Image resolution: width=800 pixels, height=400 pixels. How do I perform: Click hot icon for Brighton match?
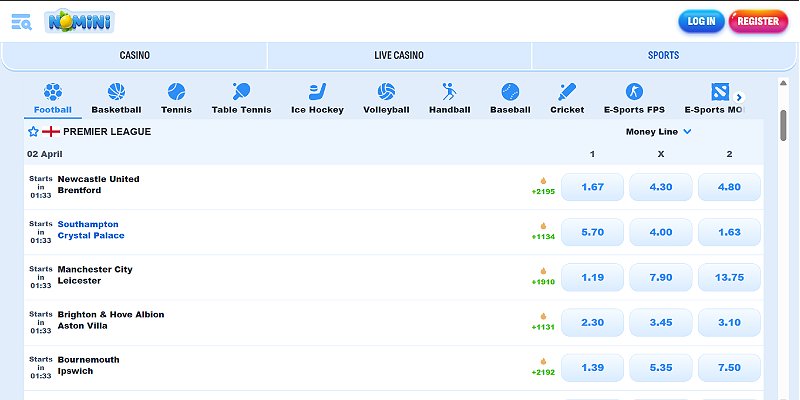(x=543, y=316)
